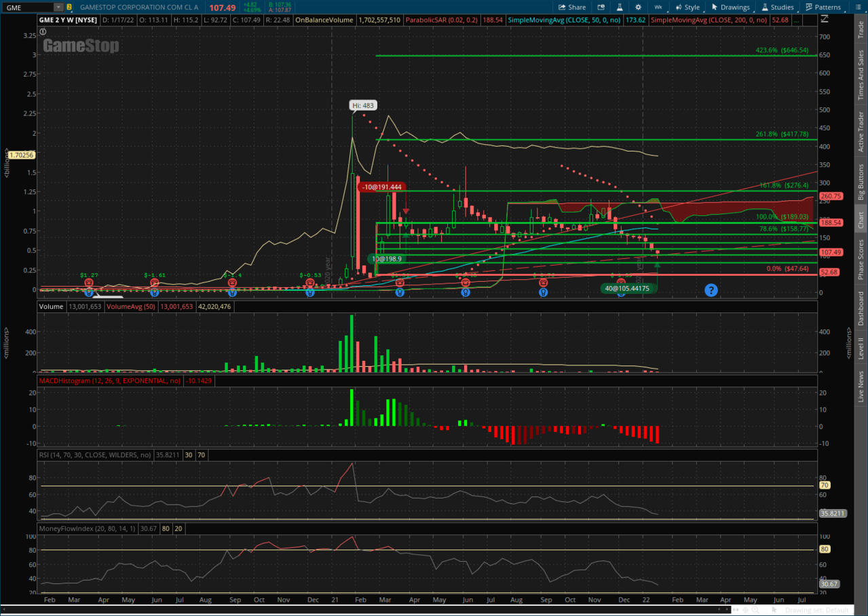The height and width of the screenshot is (616, 868).
Task: Switch to the Active Trader sidebar tab
Action: point(861,132)
